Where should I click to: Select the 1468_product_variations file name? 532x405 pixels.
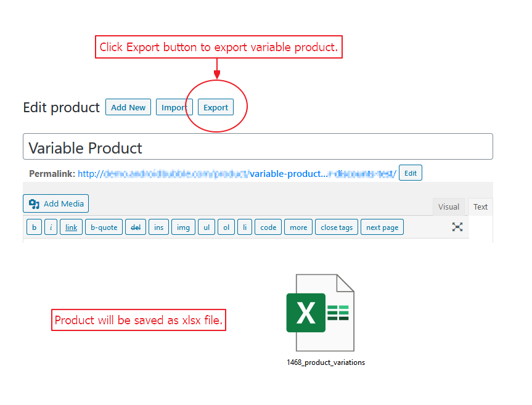point(325,362)
